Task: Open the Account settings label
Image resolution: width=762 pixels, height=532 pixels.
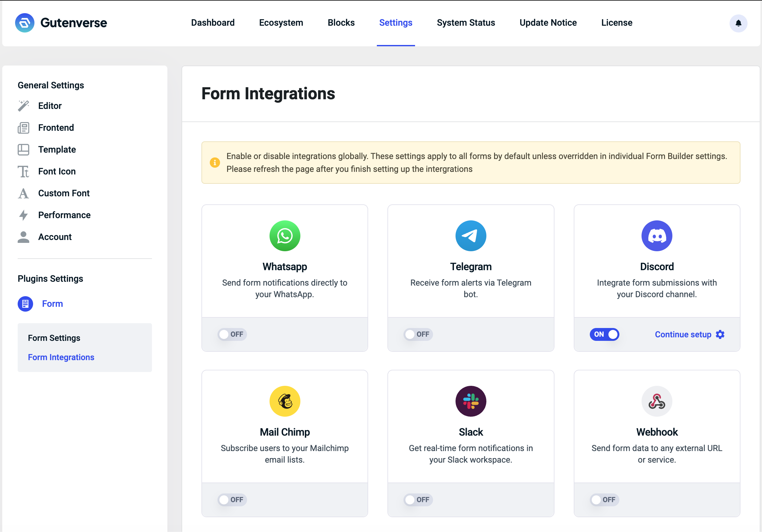Action: 55,237
